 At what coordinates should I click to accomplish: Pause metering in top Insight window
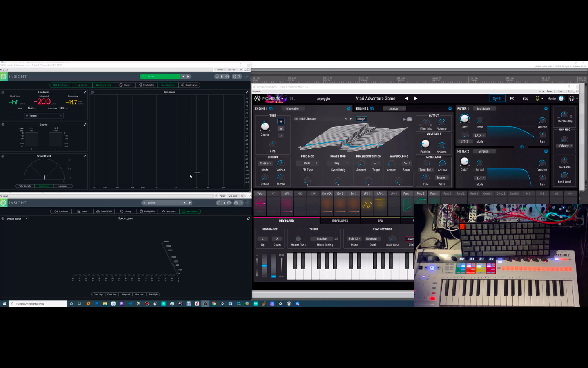click(222, 76)
